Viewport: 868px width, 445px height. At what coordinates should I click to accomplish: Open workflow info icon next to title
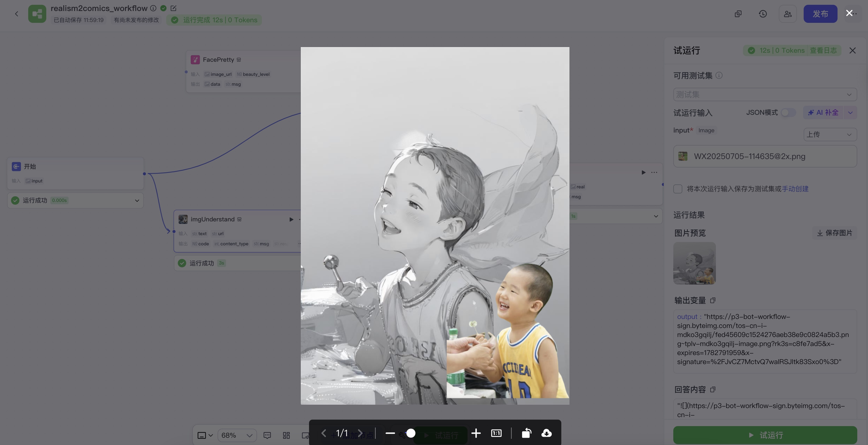[x=153, y=8]
